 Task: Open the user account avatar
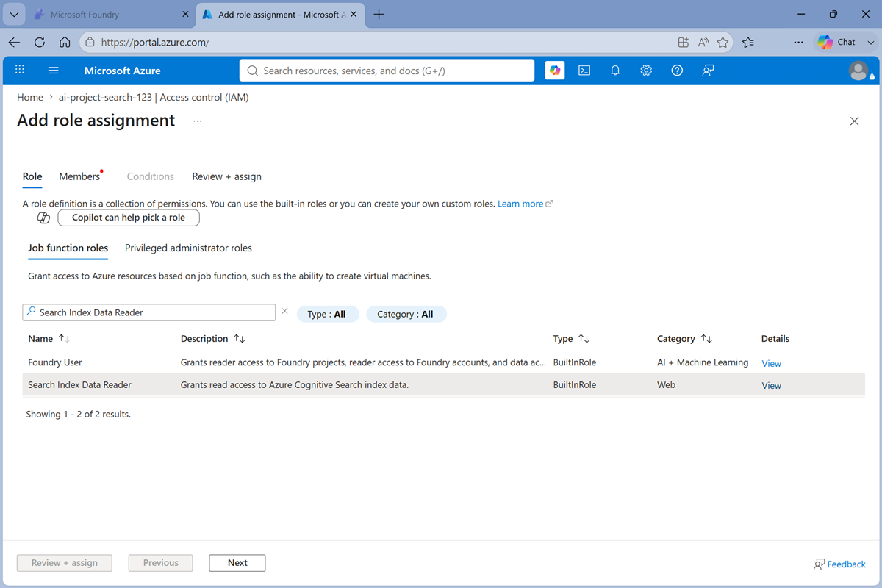tap(858, 71)
